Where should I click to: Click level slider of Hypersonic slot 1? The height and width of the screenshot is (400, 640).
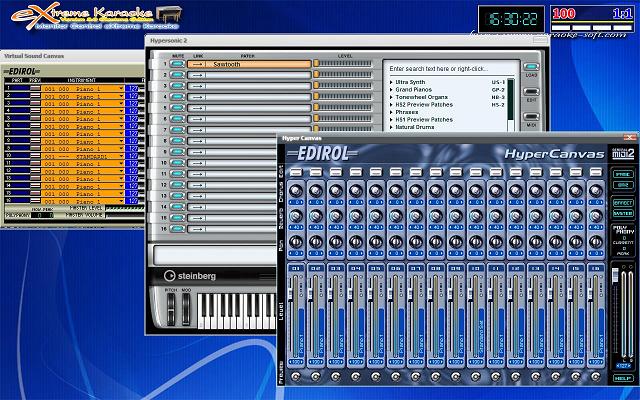click(x=343, y=64)
